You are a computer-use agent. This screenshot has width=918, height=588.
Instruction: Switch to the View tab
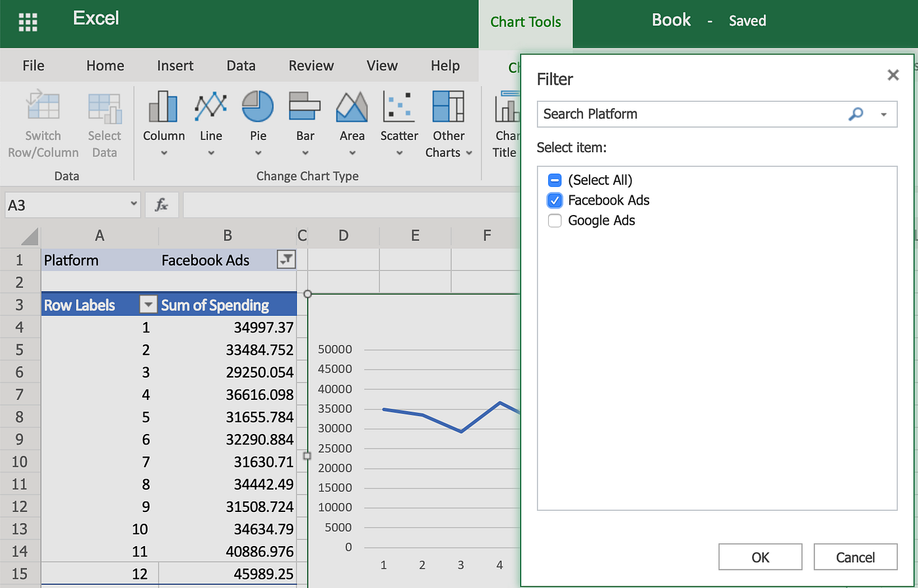(x=382, y=66)
